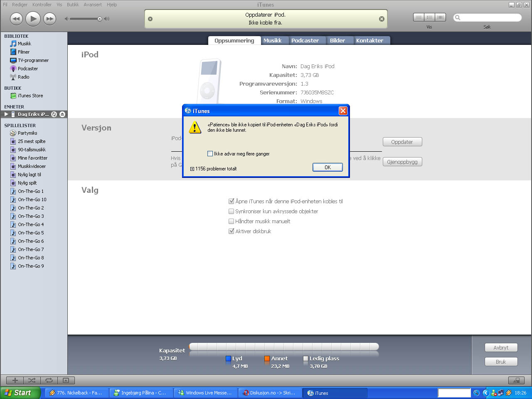Check Ikke advar meg flere ganger
The width and height of the screenshot is (532, 399).
click(210, 154)
